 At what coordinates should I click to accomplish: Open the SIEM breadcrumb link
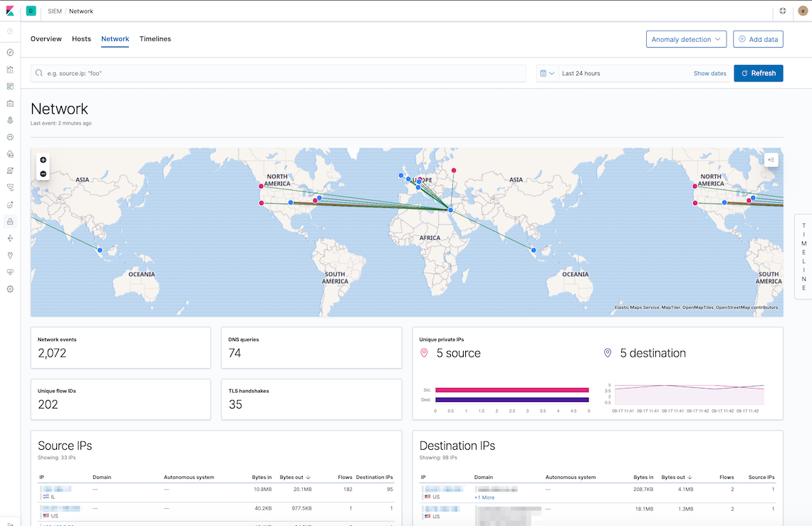coord(55,11)
